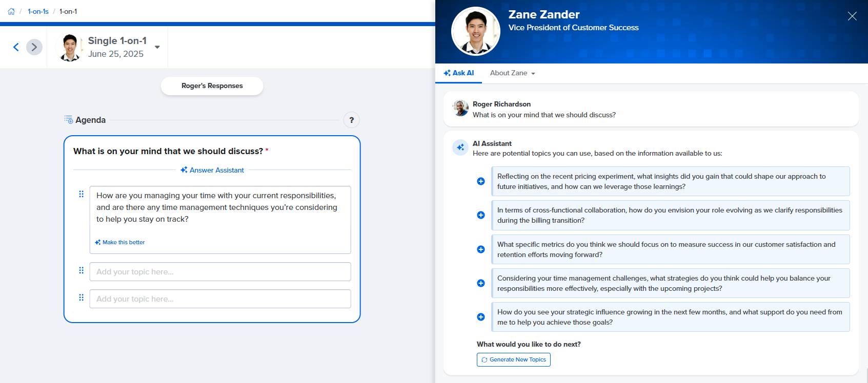The width and height of the screenshot is (868, 383).
Task: Add the pricing experiment topic with plus icon
Action: (x=481, y=181)
